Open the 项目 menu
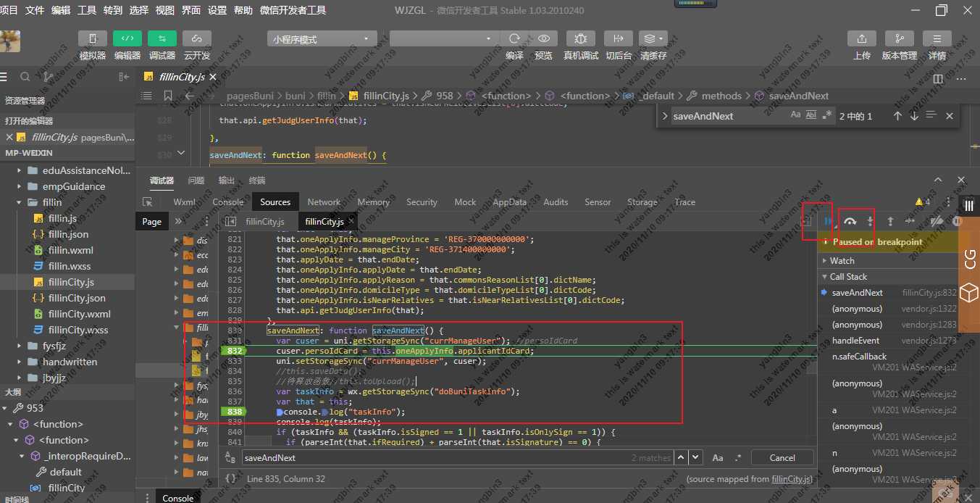 pyautogui.click(x=9, y=10)
